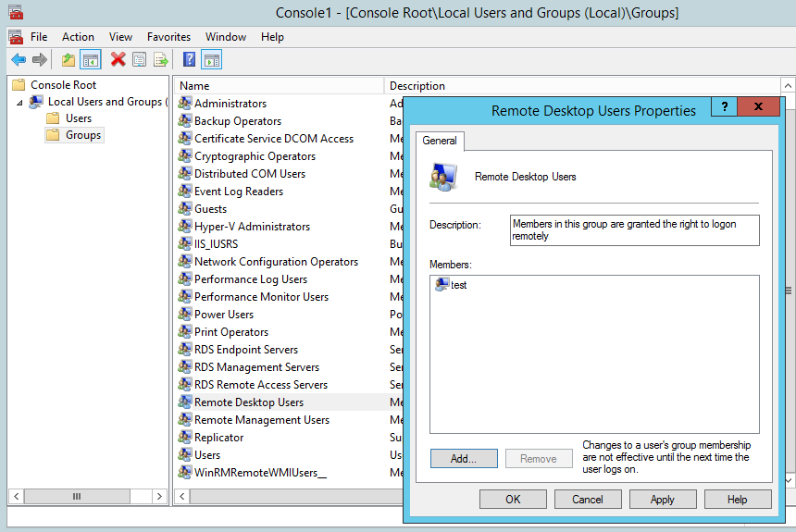
Task: Select the General tab in Properties dialog
Action: [x=440, y=141]
